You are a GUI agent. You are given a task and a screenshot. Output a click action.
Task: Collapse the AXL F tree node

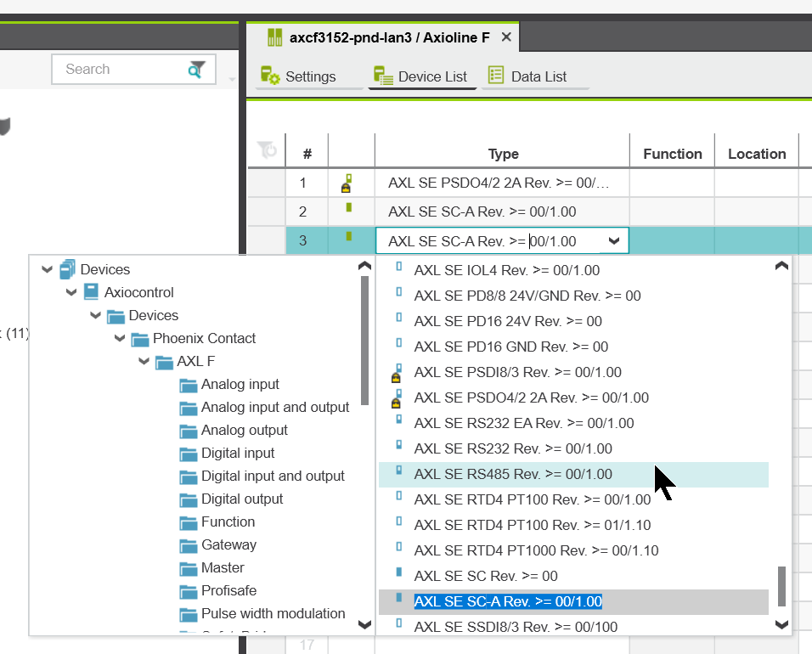144,361
